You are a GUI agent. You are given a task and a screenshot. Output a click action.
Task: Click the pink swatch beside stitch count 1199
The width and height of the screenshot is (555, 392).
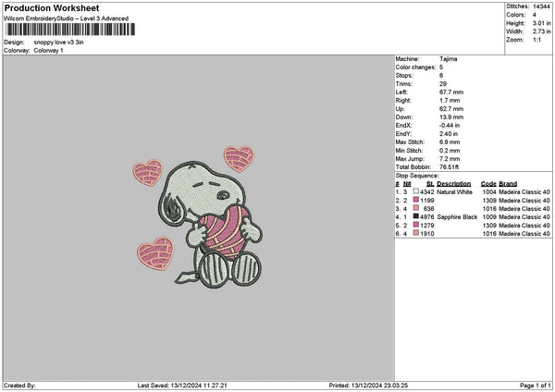tap(416, 200)
